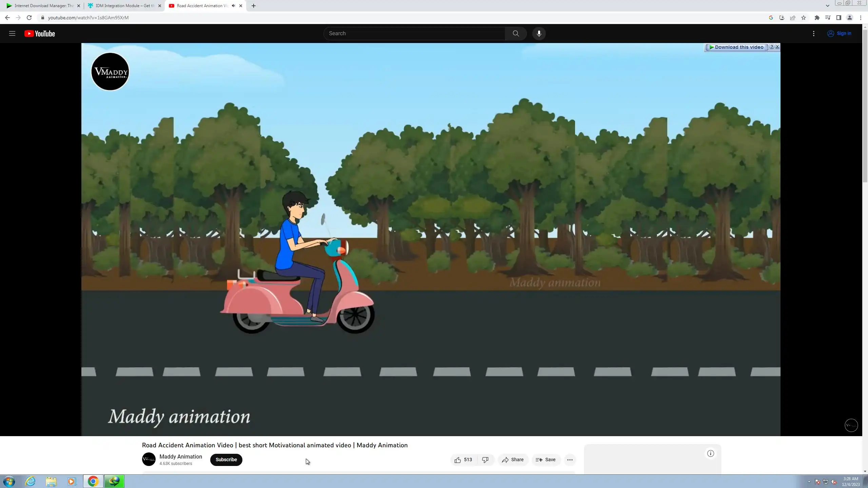The image size is (868, 488).
Task: Open Maddy Animation channel link
Action: click(181, 457)
